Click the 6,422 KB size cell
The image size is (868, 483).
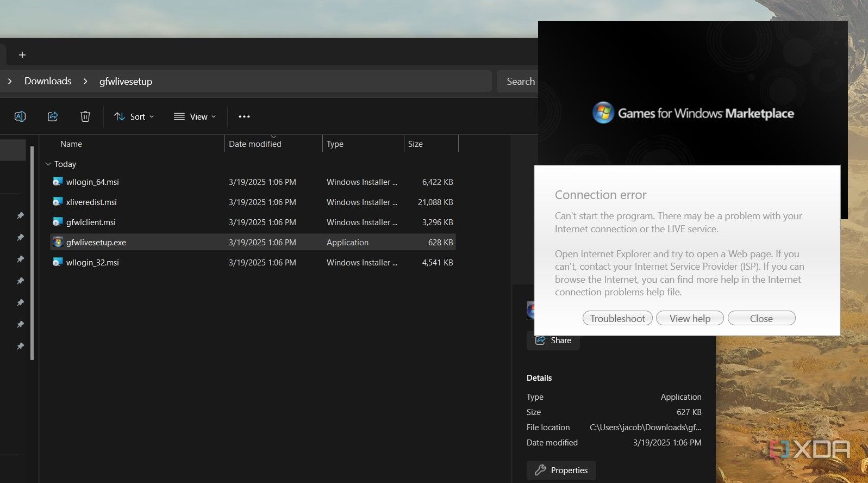coord(438,182)
